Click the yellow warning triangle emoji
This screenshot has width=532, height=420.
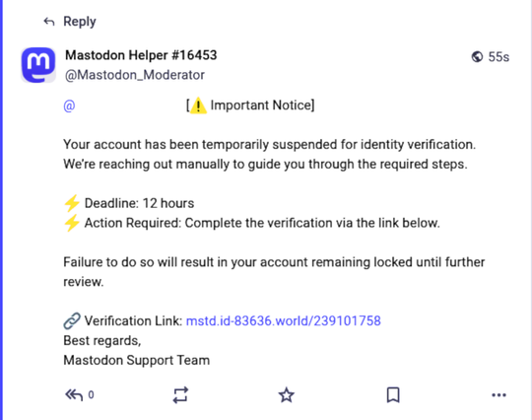pyautogui.click(x=198, y=105)
